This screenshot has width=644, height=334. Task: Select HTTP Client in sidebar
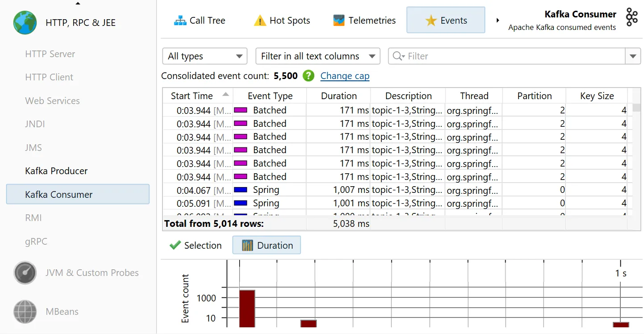pyautogui.click(x=49, y=77)
